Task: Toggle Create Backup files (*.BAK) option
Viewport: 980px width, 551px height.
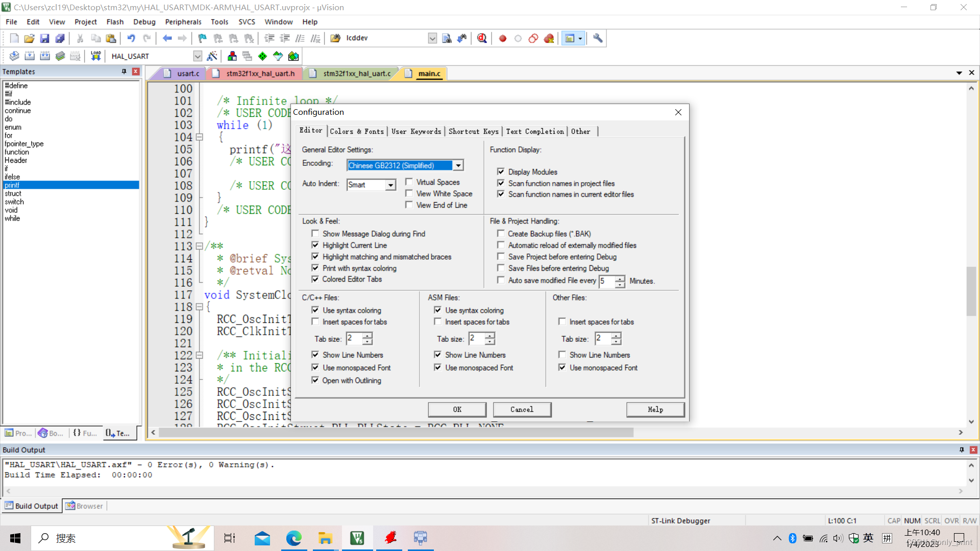Action: [501, 234]
